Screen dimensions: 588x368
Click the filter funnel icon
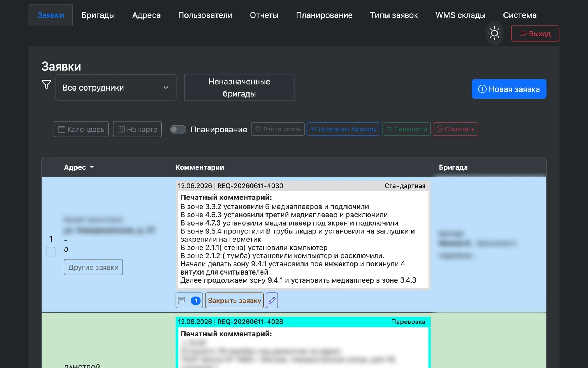tap(46, 85)
